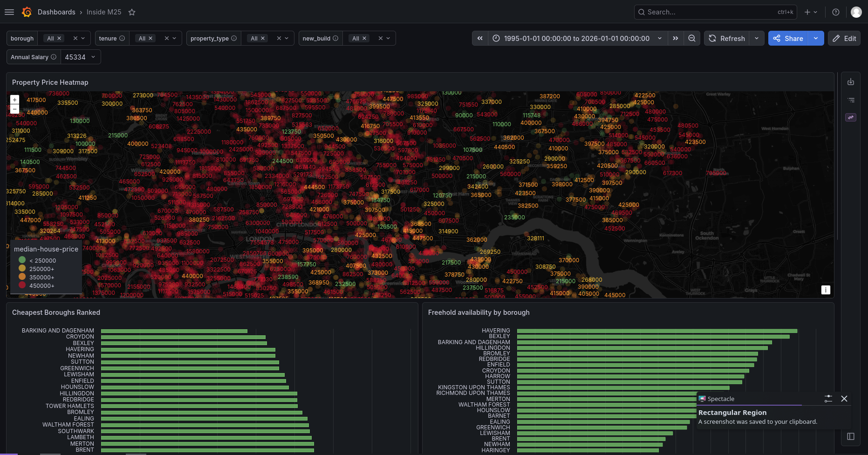868x455 pixels.
Task: Open the hamburger navigation menu
Action: point(9,12)
